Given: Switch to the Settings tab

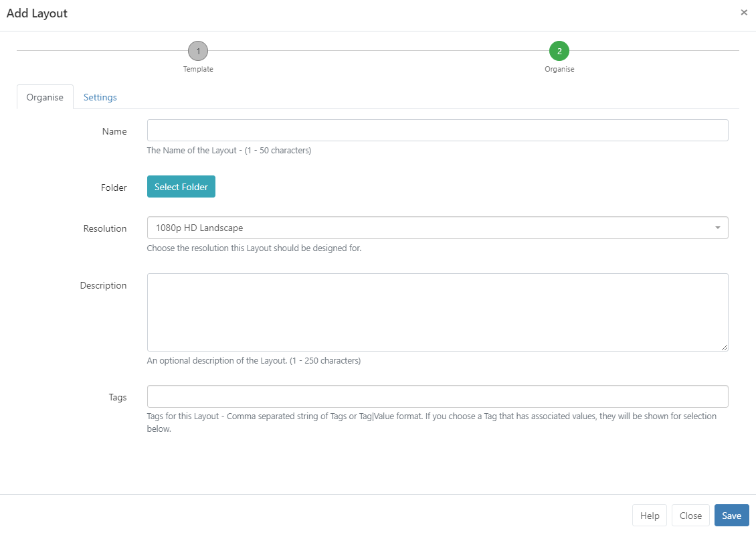Looking at the screenshot, I should click(x=100, y=97).
